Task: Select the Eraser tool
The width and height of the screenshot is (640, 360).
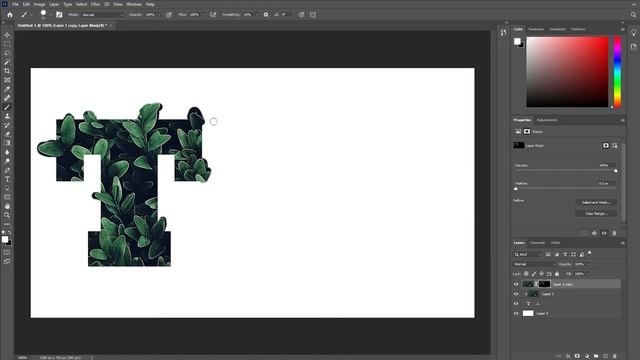Action: coord(7,134)
